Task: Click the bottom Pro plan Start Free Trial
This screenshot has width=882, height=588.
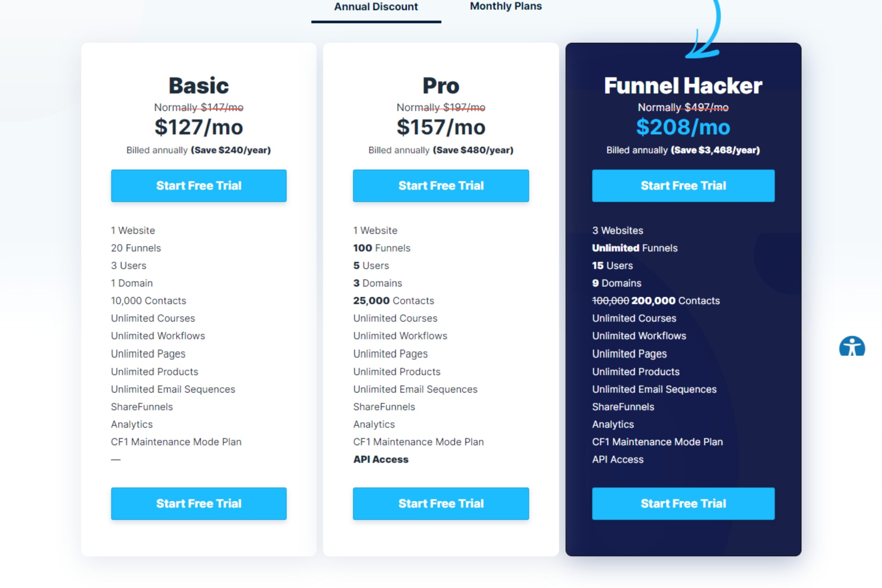Action: pyautogui.click(x=441, y=503)
